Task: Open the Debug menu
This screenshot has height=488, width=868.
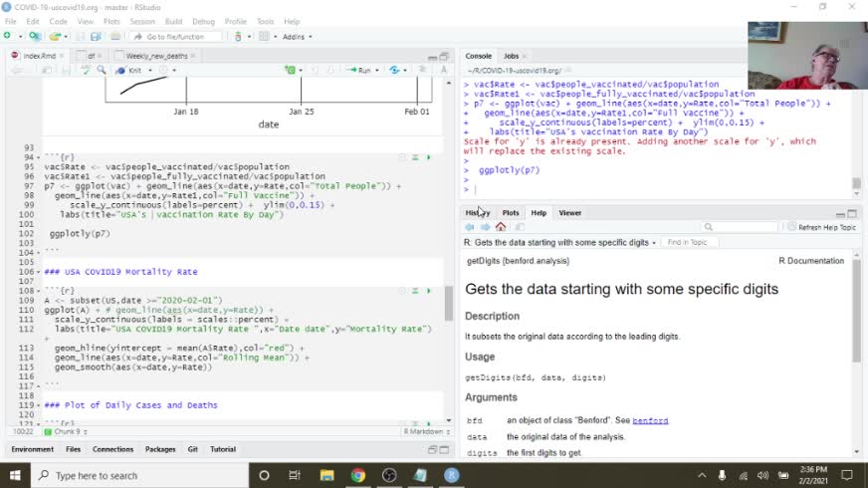Action: click(x=203, y=22)
